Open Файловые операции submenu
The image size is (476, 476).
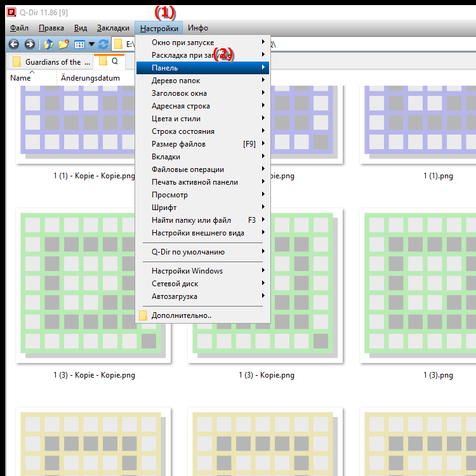(203, 169)
